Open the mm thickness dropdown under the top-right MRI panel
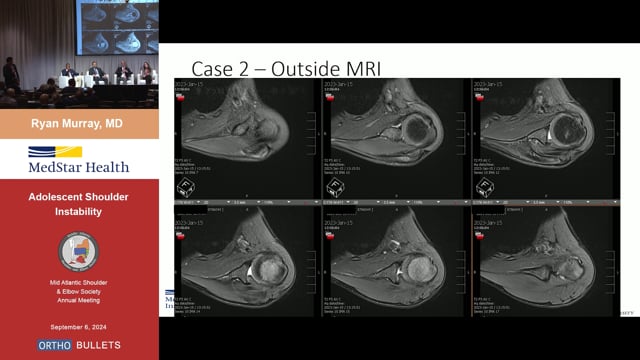The width and height of the screenshot is (640, 360). pyautogui.click(x=547, y=202)
